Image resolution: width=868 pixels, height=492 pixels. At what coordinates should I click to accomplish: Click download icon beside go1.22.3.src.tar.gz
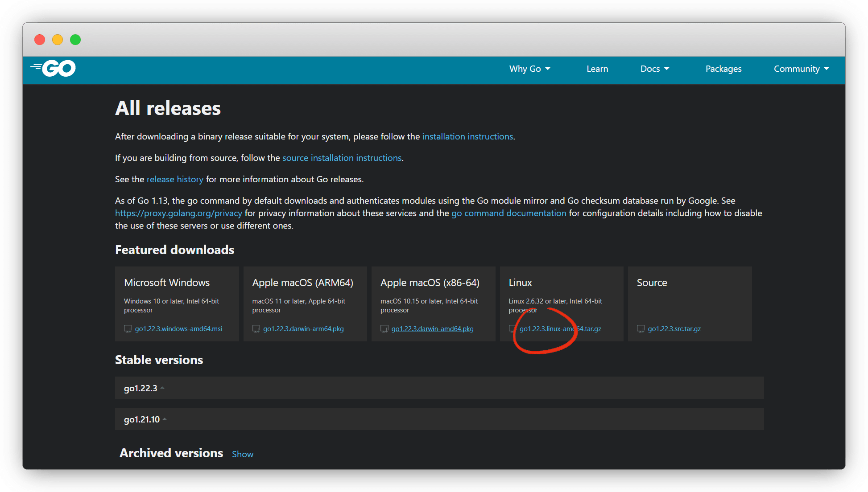click(x=641, y=329)
